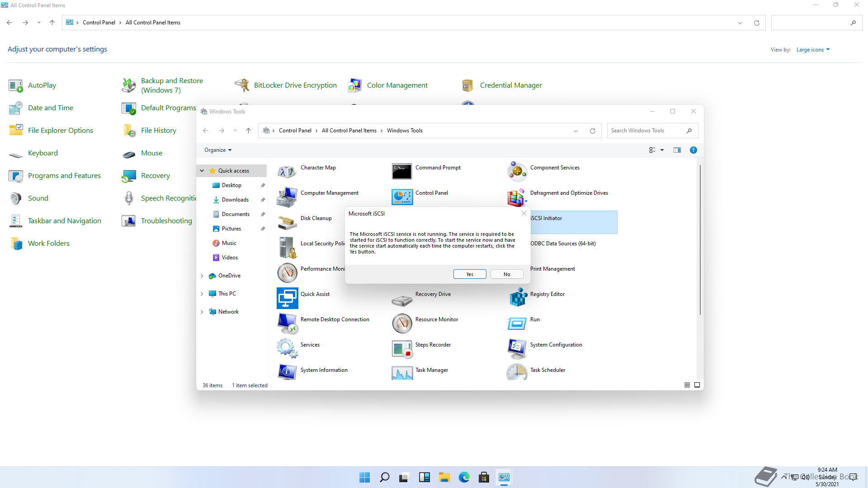
Task: Open Performance Monitor icon
Action: click(287, 273)
